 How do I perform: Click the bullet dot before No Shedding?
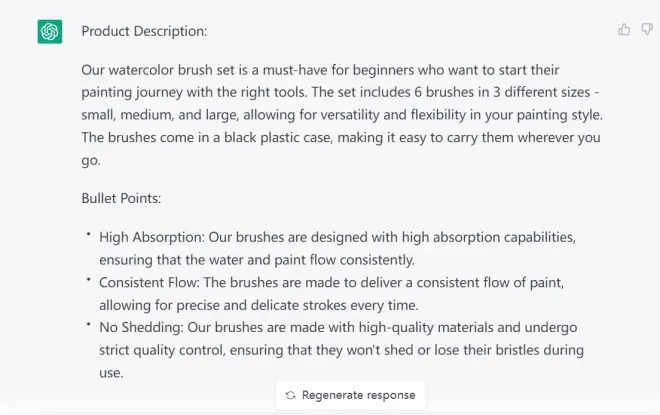pyautogui.click(x=88, y=324)
